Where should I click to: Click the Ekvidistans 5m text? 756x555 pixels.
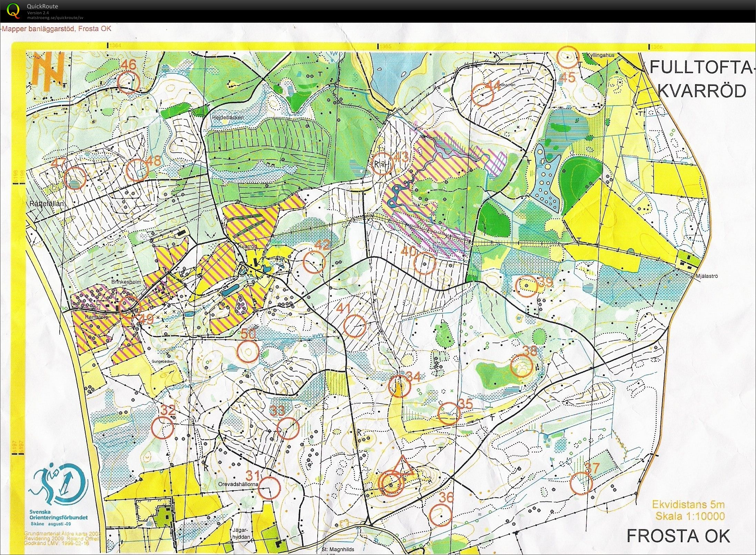click(688, 504)
